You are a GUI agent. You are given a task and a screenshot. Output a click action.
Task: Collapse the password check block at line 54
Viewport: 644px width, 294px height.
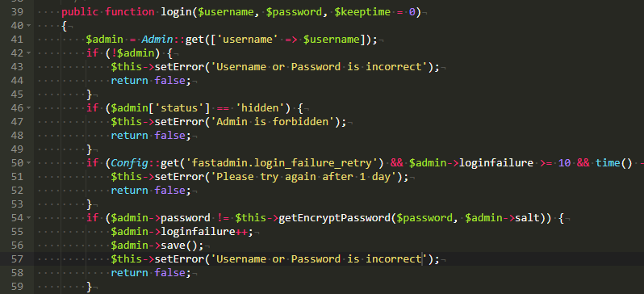[28, 218]
